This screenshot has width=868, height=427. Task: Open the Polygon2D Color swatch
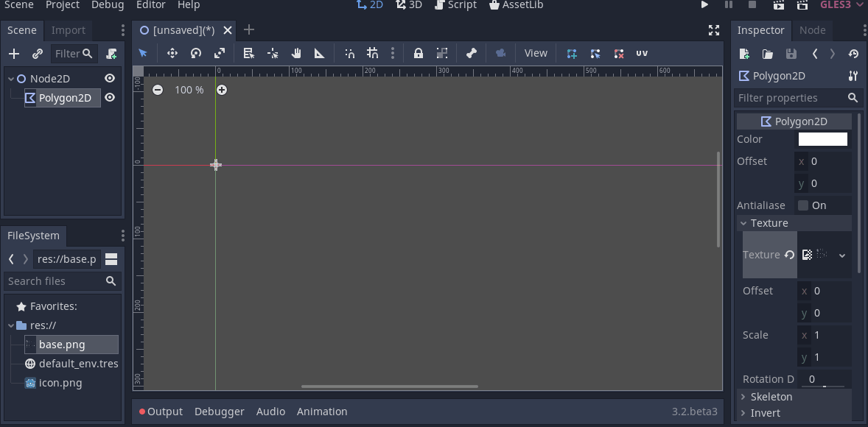click(822, 139)
